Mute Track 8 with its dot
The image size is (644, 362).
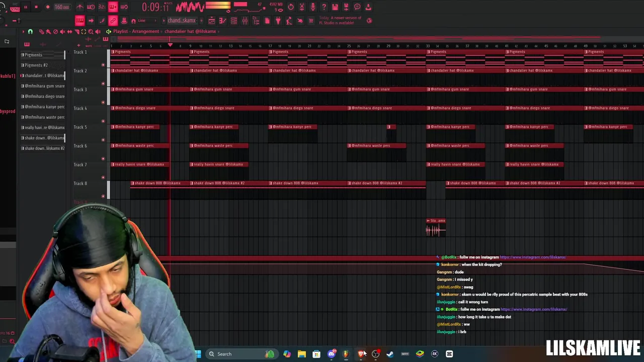coord(103,196)
